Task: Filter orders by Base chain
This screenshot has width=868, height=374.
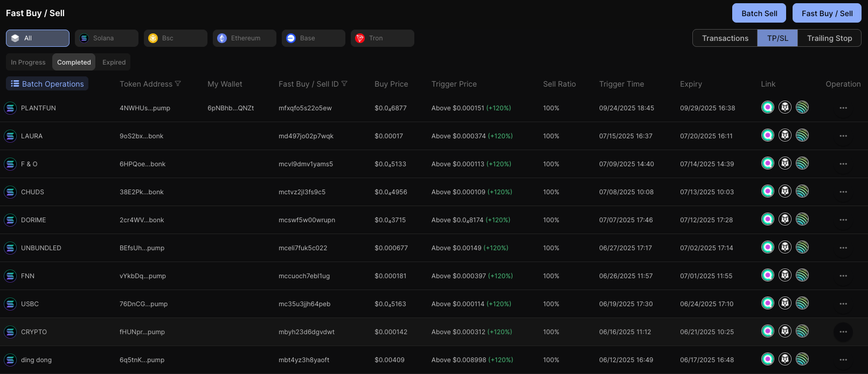Action: (x=314, y=38)
